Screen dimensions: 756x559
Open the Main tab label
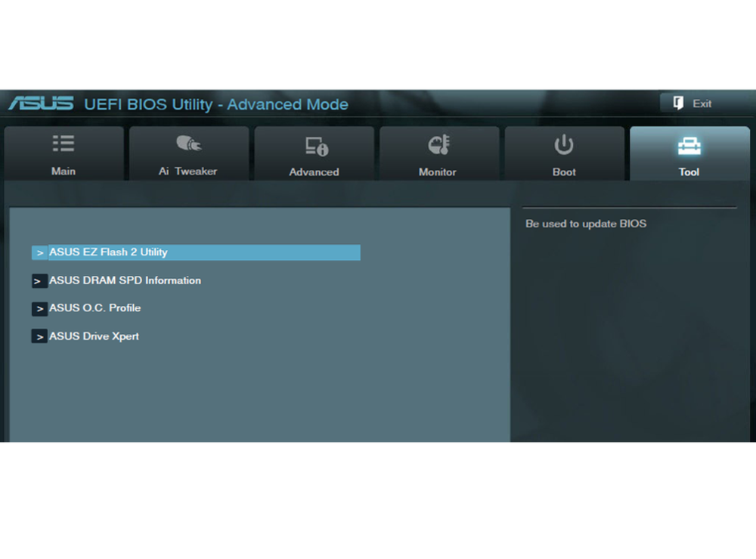click(64, 171)
